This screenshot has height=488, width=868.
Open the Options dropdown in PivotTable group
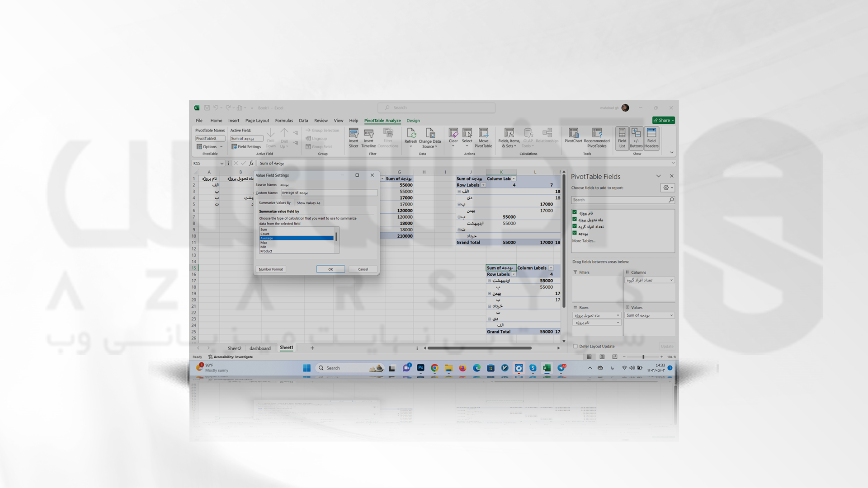(209, 147)
